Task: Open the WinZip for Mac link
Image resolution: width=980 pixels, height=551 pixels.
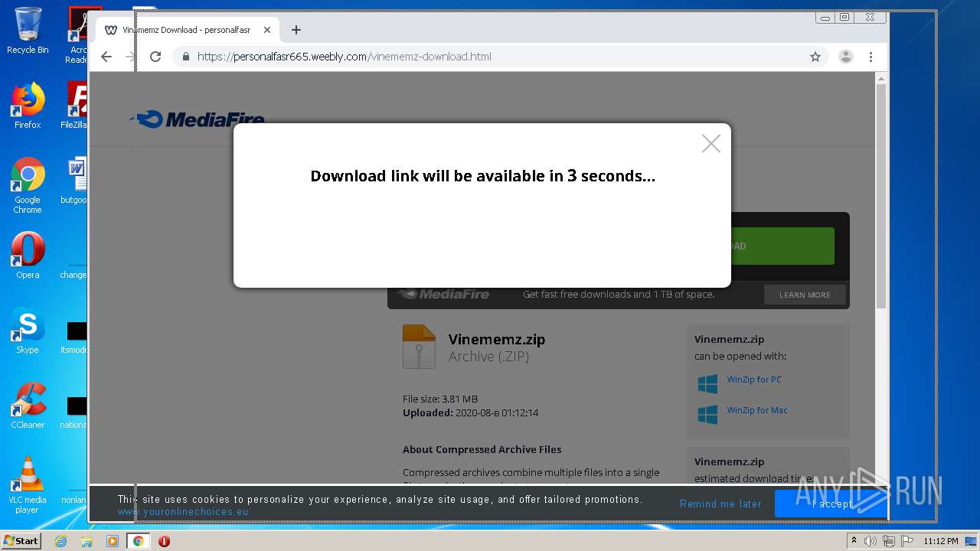Action: [757, 410]
